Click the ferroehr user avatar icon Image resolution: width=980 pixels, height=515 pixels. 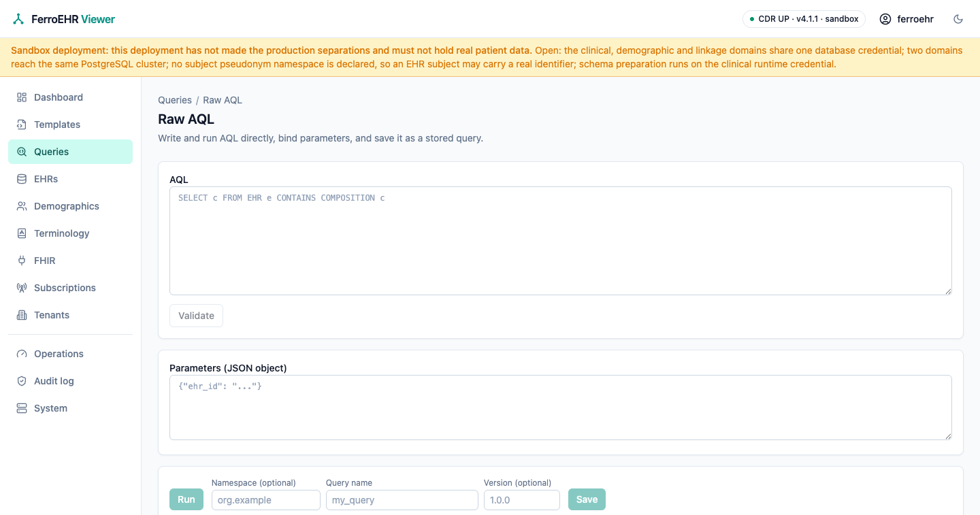(885, 19)
